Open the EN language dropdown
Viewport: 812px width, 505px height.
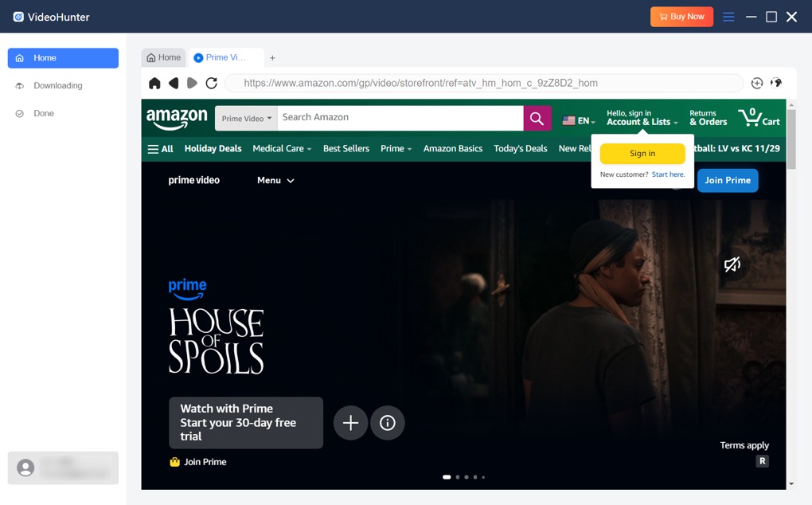(x=579, y=121)
